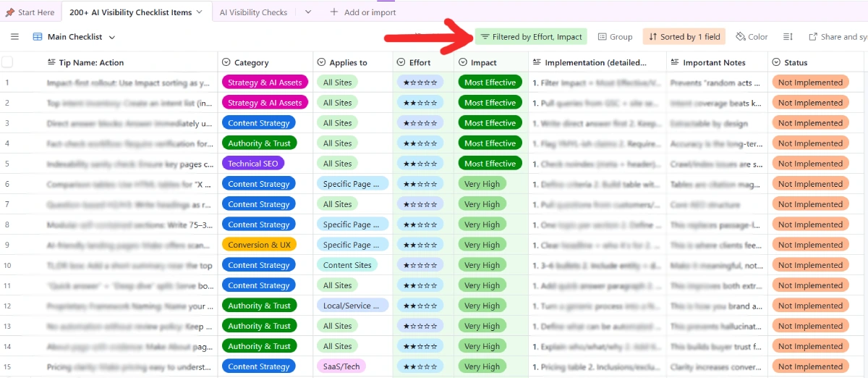Click Not Implemented status in row 8
Screen dimensions: 868x378
(x=810, y=224)
